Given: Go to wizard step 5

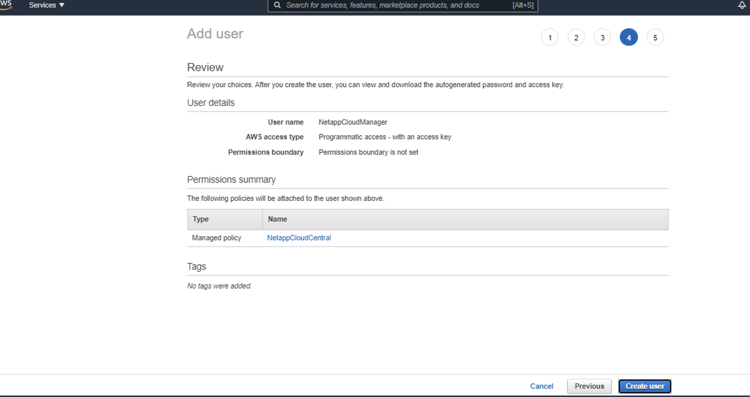Looking at the screenshot, I should point(655,37).
